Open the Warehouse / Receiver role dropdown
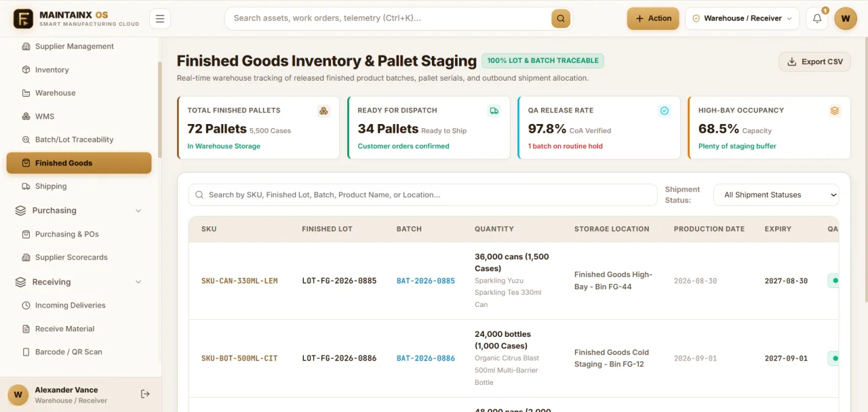This screenshot has width=868, height=412. click(x=742, y=18)
